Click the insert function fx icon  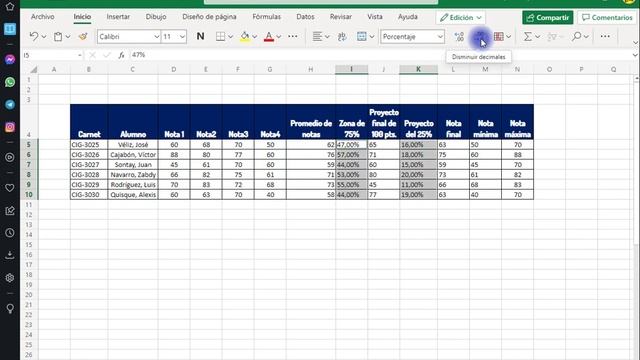coord(121,55)
